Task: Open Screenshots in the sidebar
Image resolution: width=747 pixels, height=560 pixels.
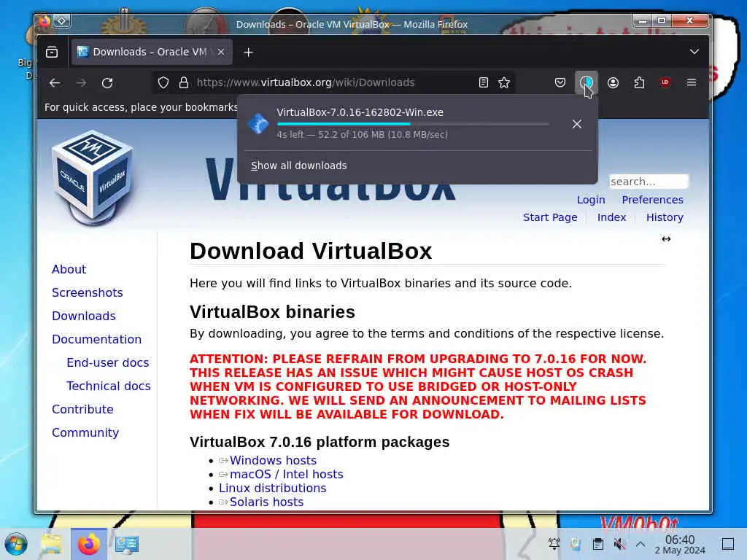Action: (x=88, y=293)
